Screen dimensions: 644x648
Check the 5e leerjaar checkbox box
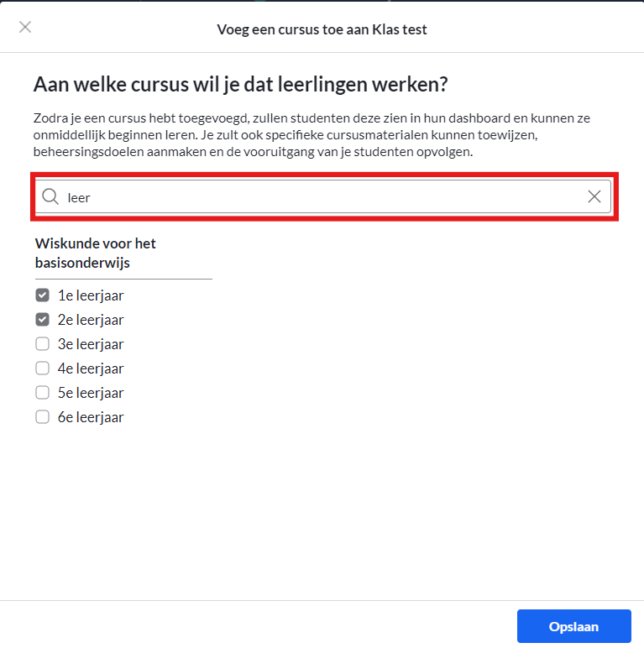coord(43,393)
